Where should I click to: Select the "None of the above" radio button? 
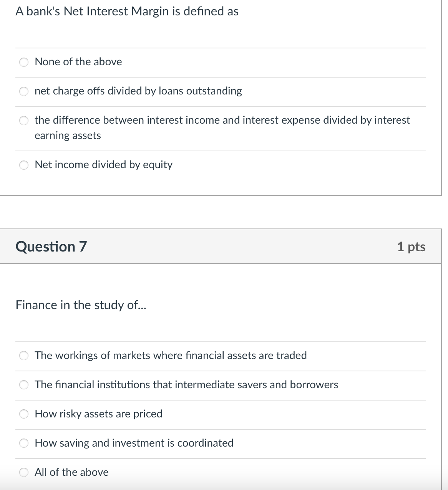23,62
